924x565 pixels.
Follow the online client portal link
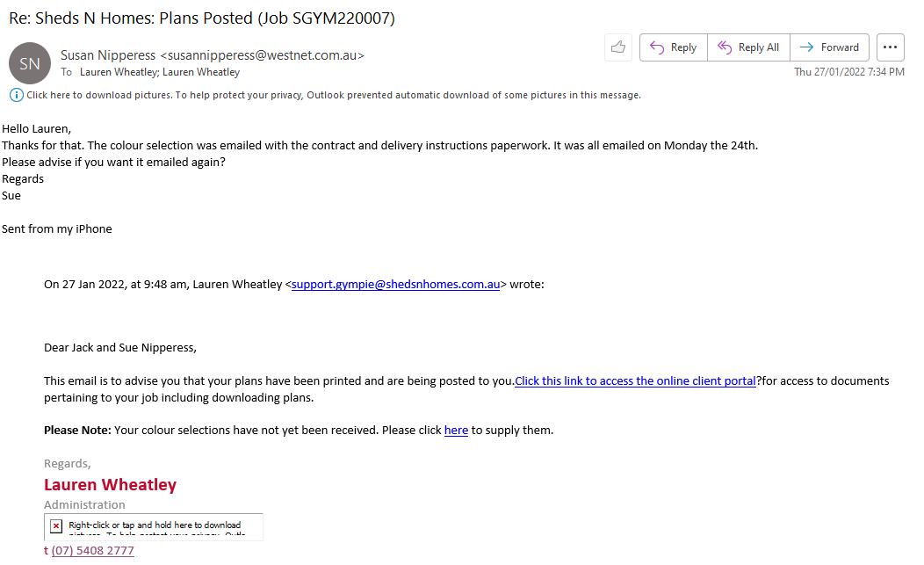click(x=635, y=380)
